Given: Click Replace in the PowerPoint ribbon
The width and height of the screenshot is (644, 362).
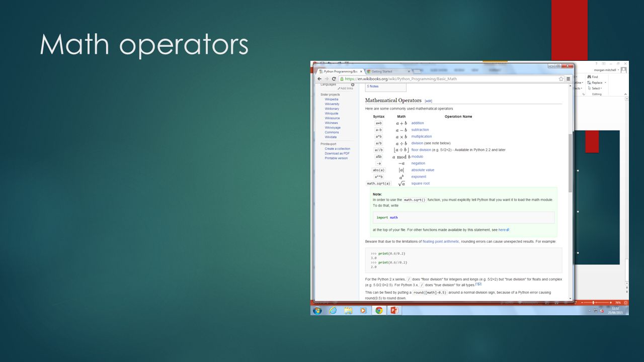Looking at the screenshot, I should [596, 82].
